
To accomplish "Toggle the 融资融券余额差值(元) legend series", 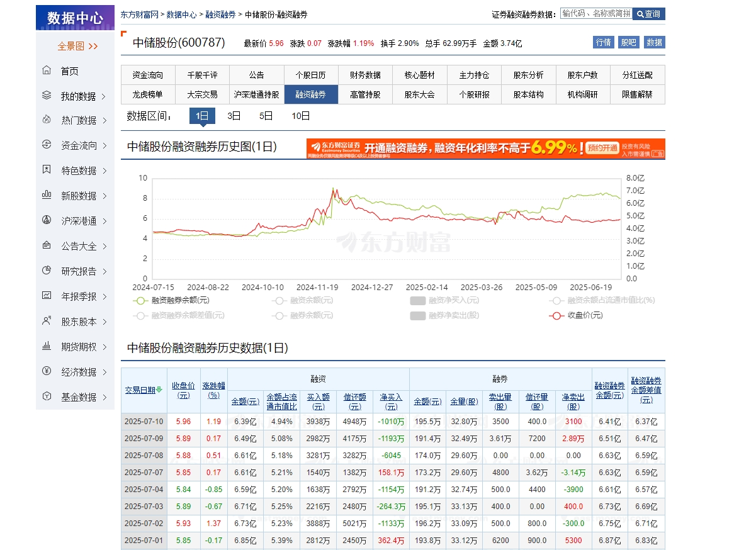I will [178, 315].
